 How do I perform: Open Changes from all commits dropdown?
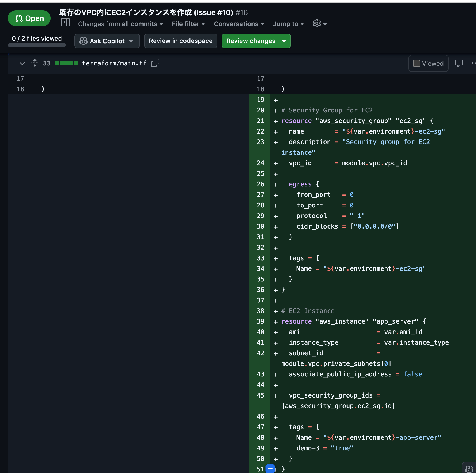121,24
